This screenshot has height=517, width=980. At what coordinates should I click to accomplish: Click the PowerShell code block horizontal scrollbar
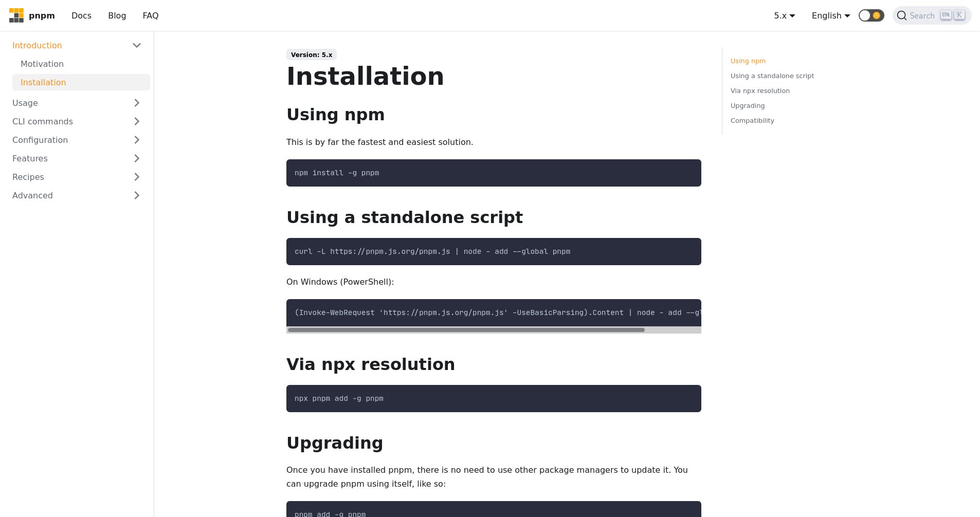(x=466, y=330)
